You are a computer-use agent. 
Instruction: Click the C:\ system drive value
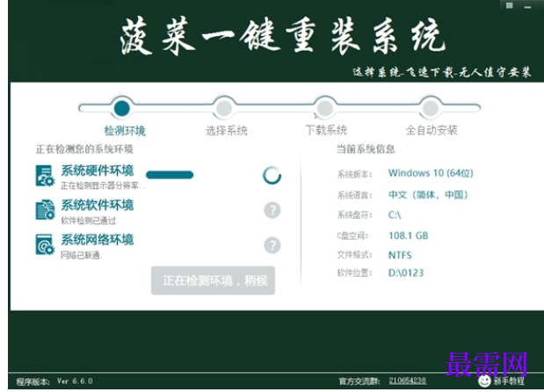click(x=395, y=215)
